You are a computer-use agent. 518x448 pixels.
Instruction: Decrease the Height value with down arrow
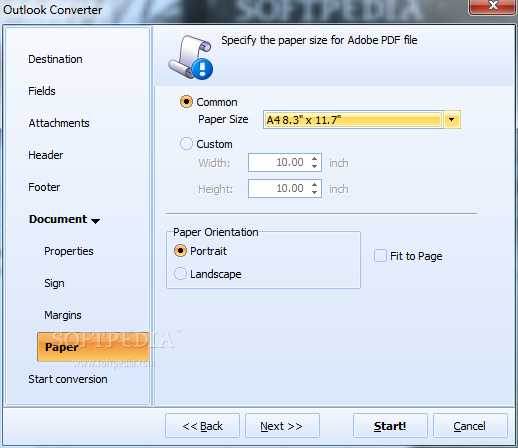pyautogui.click(x=314, y=192)
